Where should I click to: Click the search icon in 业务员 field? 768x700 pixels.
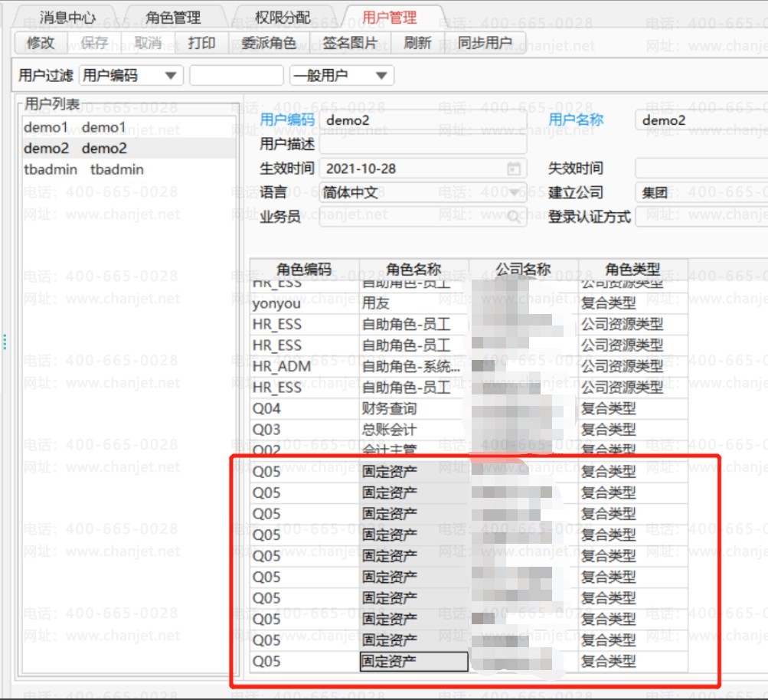(514, 216)
